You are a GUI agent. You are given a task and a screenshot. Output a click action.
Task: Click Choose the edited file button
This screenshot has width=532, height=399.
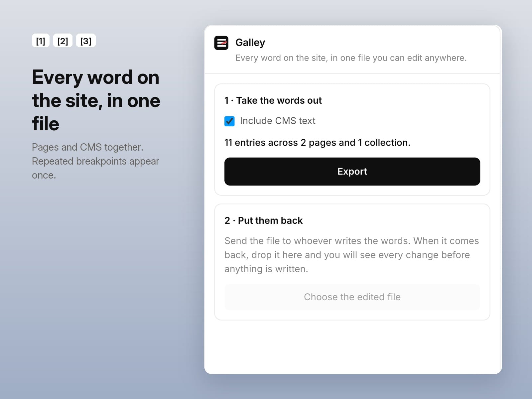pyautogui.click(x=352, y=297)
